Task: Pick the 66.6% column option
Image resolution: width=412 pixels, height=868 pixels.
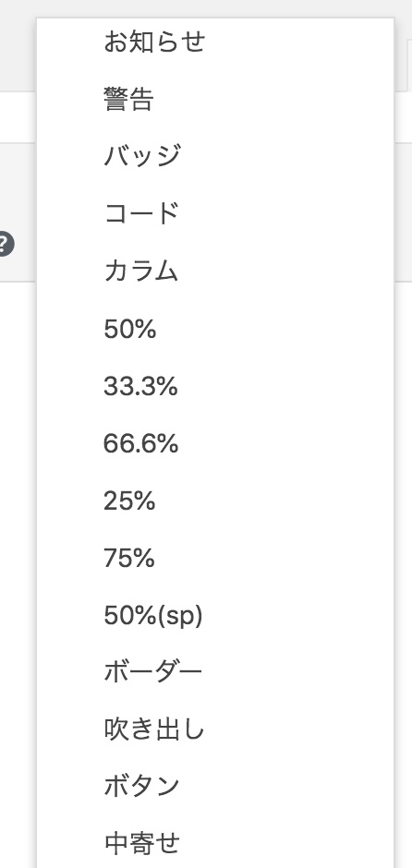Action: pyautogui.click(x=215, y=443)
